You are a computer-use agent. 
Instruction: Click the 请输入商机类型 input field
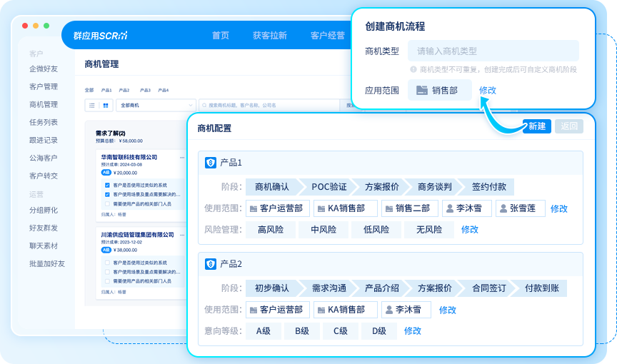point(493,51)
